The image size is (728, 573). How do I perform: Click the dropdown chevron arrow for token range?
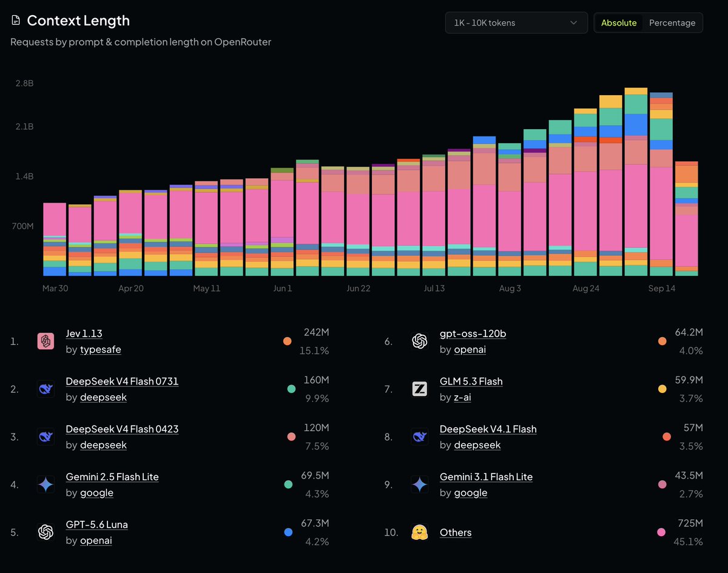coord(574,23)
